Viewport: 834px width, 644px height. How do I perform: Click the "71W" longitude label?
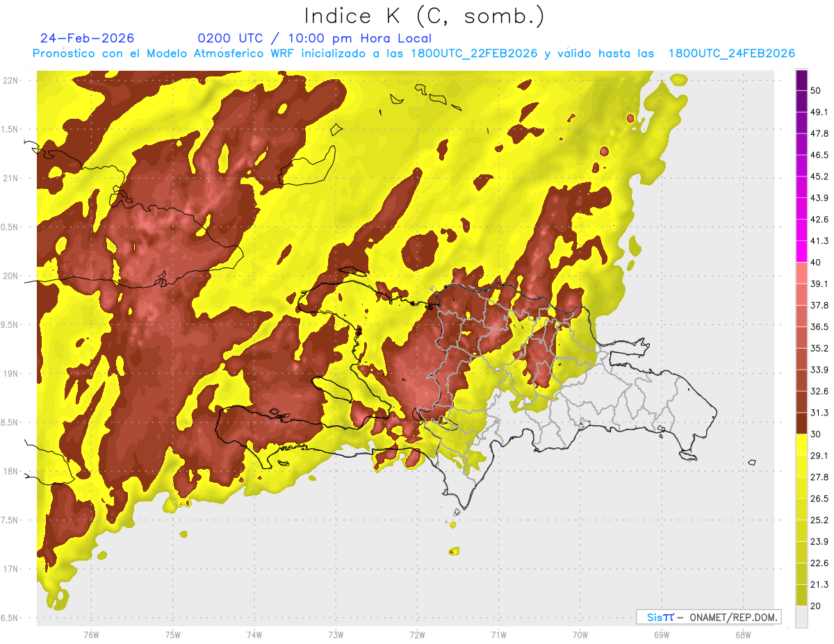click(x=498, y=635)
